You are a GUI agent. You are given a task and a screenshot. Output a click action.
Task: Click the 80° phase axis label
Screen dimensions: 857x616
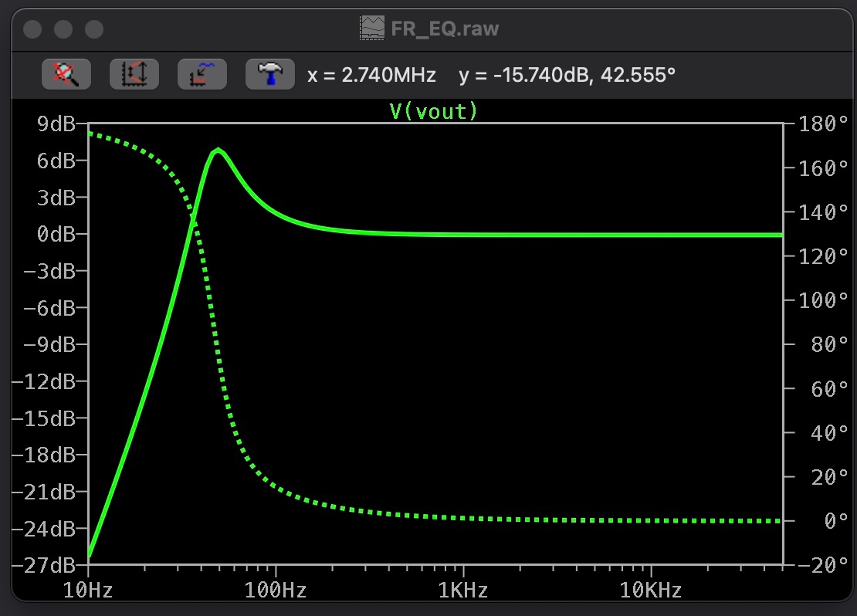click(x=830, y=344)
